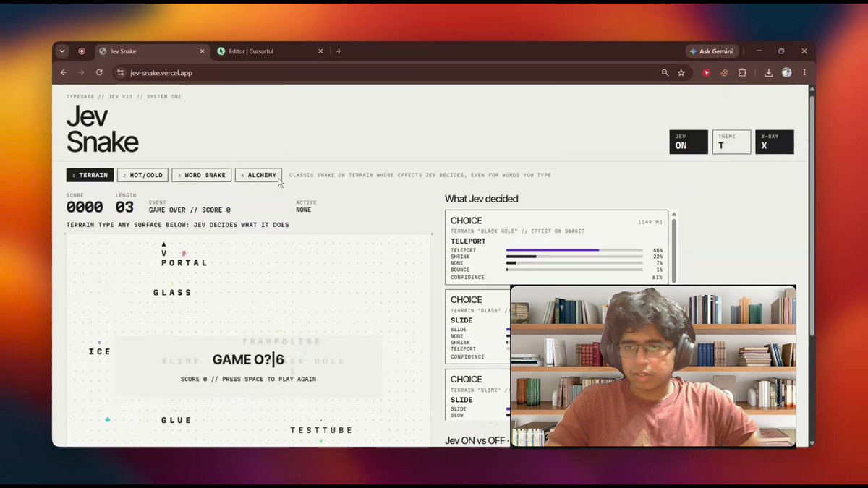Open a new browser tab

point(339,51)
